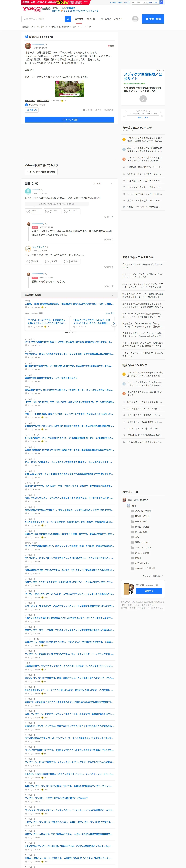186x868 pixels.
Task: Open ranking item 1 about 万博のパビリオン予約
Action: tap(145, 139)
